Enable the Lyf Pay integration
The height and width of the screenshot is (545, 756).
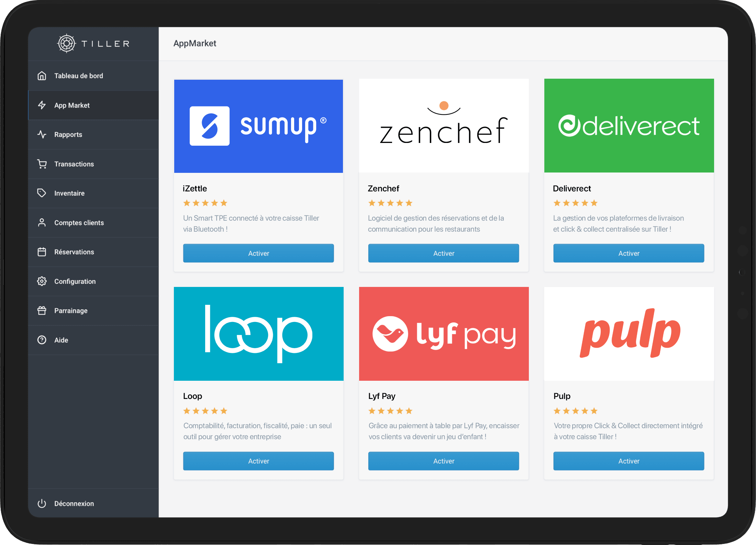click(x=443, y=460)
